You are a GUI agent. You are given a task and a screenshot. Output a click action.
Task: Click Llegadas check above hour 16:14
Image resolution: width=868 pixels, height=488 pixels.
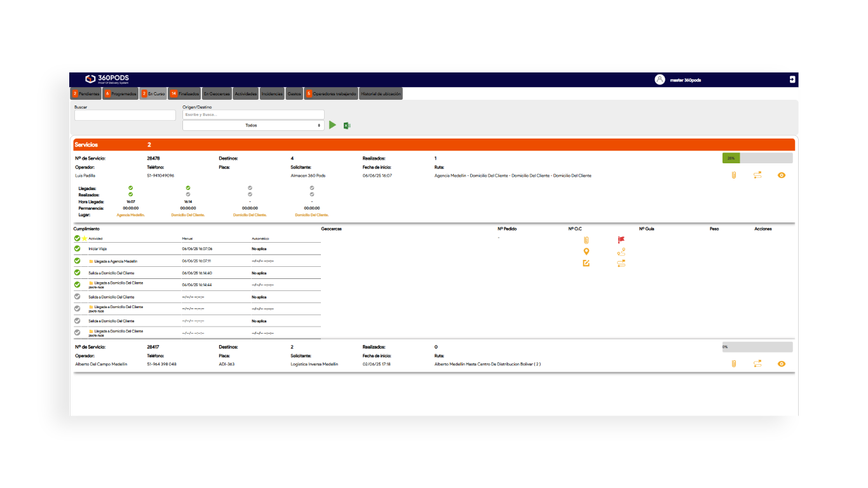188,188
